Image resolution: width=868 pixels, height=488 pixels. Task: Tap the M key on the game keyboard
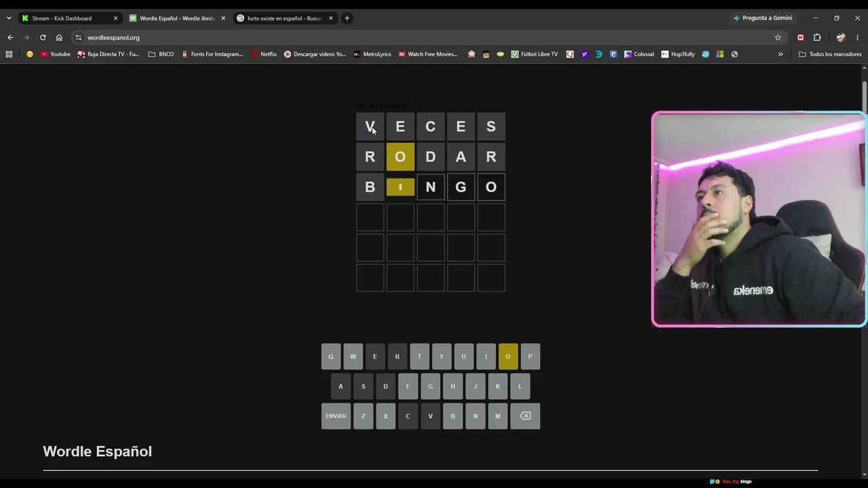(x=497, y=416)
